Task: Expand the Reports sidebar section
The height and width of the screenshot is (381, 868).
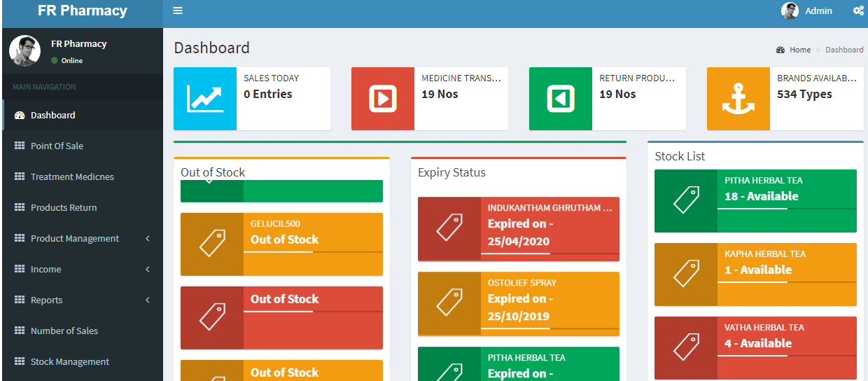Action: point(46,300)
